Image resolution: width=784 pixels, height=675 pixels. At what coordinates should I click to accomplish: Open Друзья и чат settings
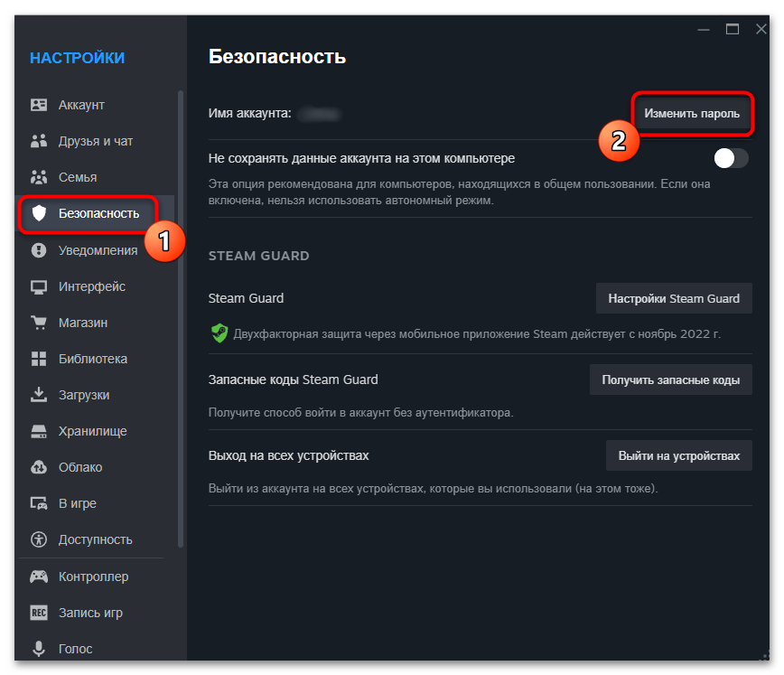coord(95,141)
